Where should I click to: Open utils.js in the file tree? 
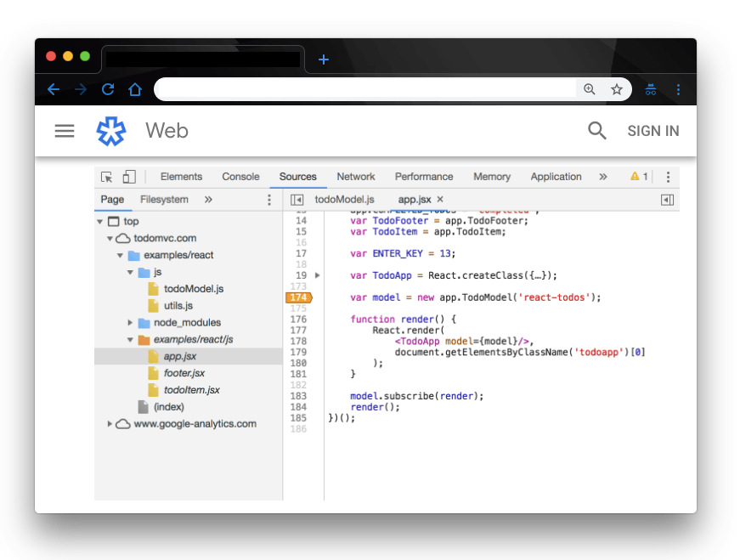(x=178, y=306)
